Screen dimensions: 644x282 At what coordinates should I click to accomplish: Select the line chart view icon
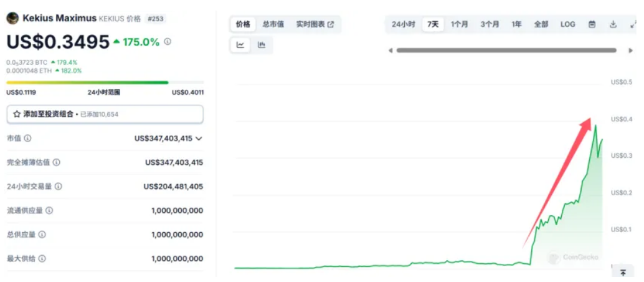(x=240, y=45)
